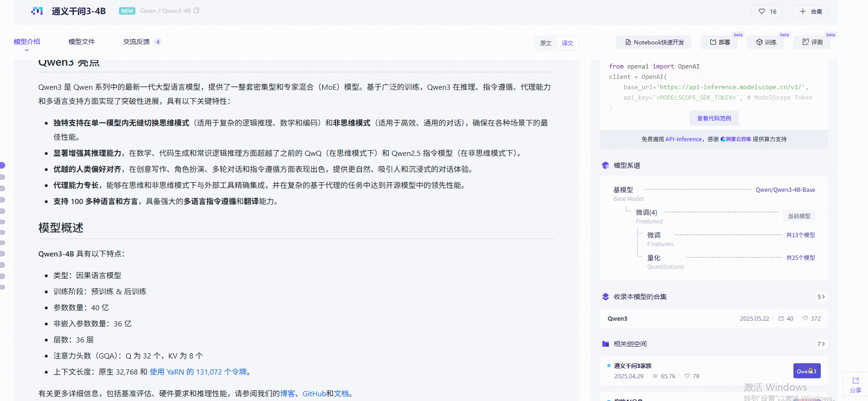Open the 文档 documentation link
The image size is (868, 401).
tap(342, 393)
